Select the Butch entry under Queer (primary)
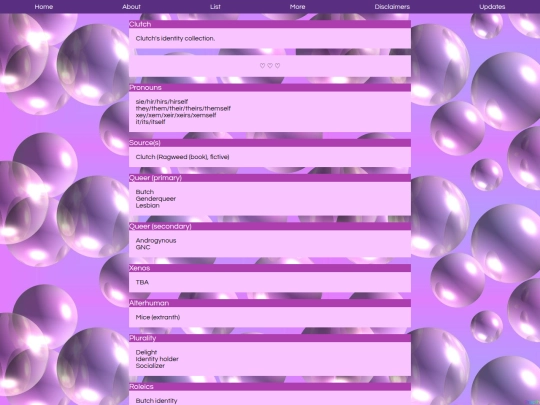540x405 pixels. [x=145, y=192]
